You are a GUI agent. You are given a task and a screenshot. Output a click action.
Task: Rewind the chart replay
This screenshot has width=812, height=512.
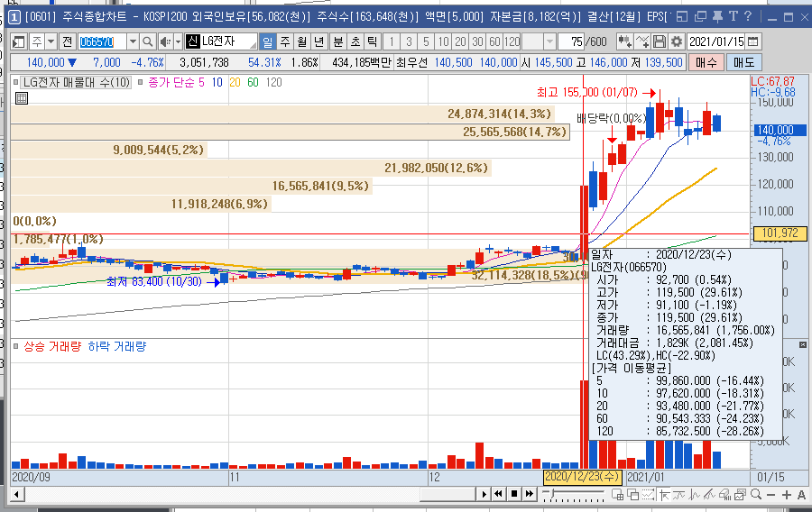[498, 494]
